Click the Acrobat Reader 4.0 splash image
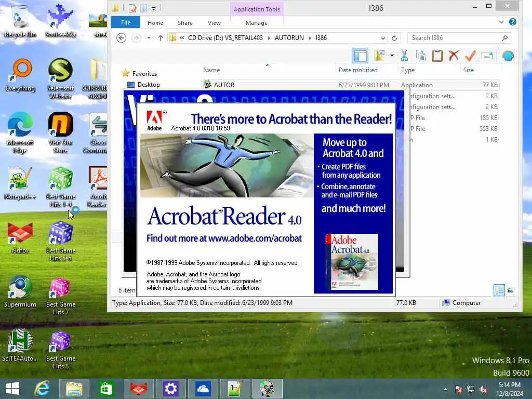The width and height of the screenshot is (532, 399). coord(227,165)
